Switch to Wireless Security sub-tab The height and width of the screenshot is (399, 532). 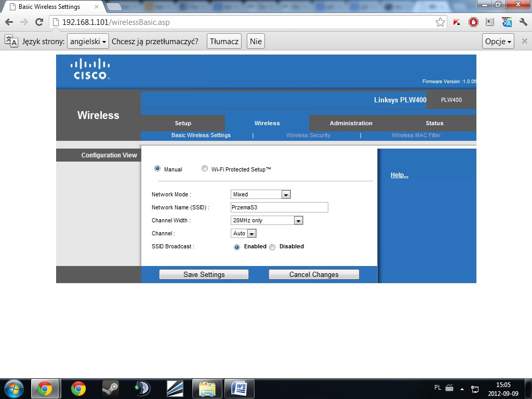308,135
